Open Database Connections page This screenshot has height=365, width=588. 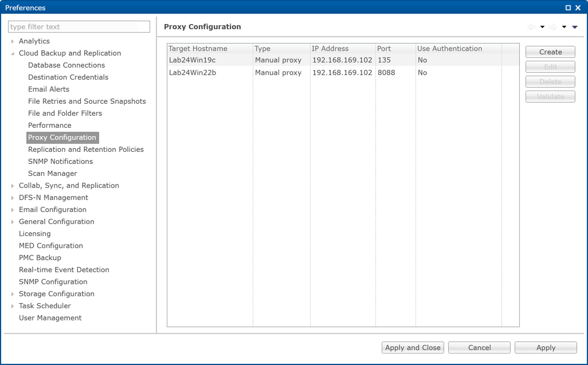(x=66, y=65)
